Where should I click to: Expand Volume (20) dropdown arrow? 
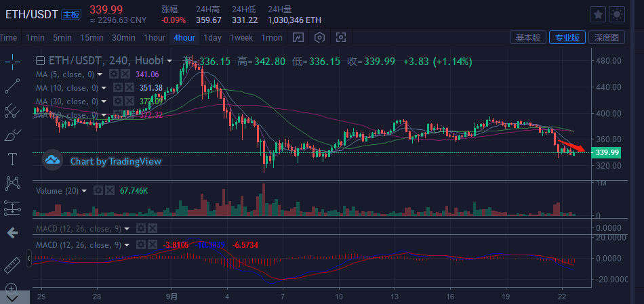pyautogui.click(x=85, y=191)
